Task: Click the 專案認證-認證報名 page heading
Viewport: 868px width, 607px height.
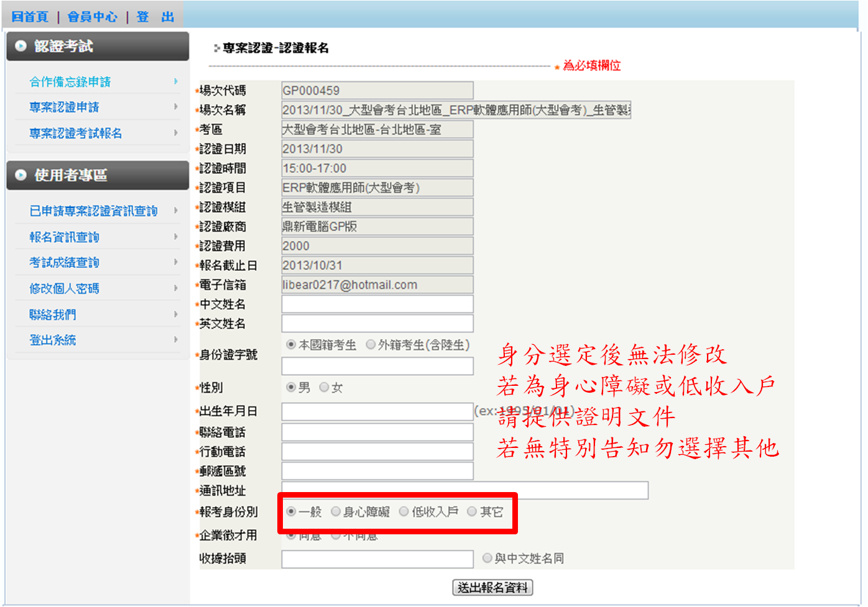Action: (275, 48)
